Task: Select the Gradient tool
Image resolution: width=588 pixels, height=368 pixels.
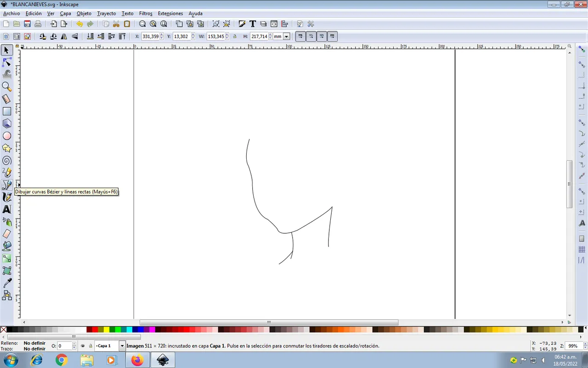Action: tap(7, 259)
